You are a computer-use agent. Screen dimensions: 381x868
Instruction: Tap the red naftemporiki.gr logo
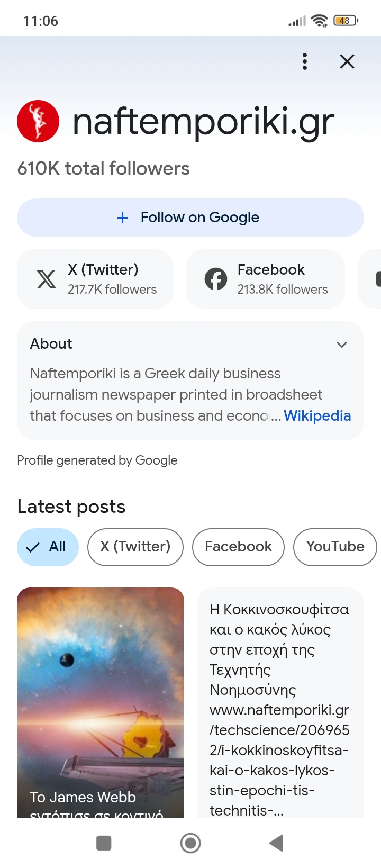coord(38,121)
